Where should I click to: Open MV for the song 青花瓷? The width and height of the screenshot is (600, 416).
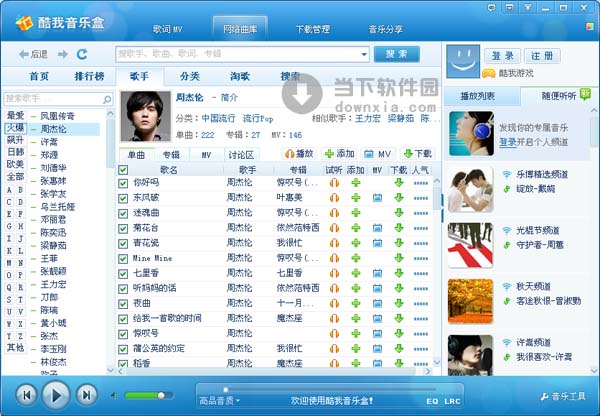click(377, 243)
